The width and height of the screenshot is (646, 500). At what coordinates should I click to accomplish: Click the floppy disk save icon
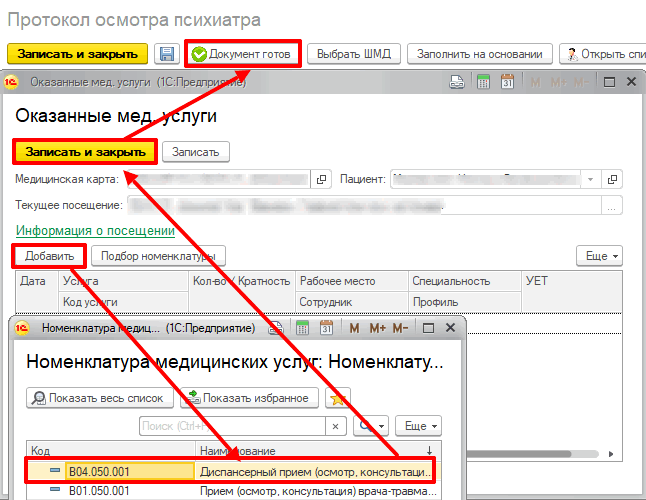[167, 54]
